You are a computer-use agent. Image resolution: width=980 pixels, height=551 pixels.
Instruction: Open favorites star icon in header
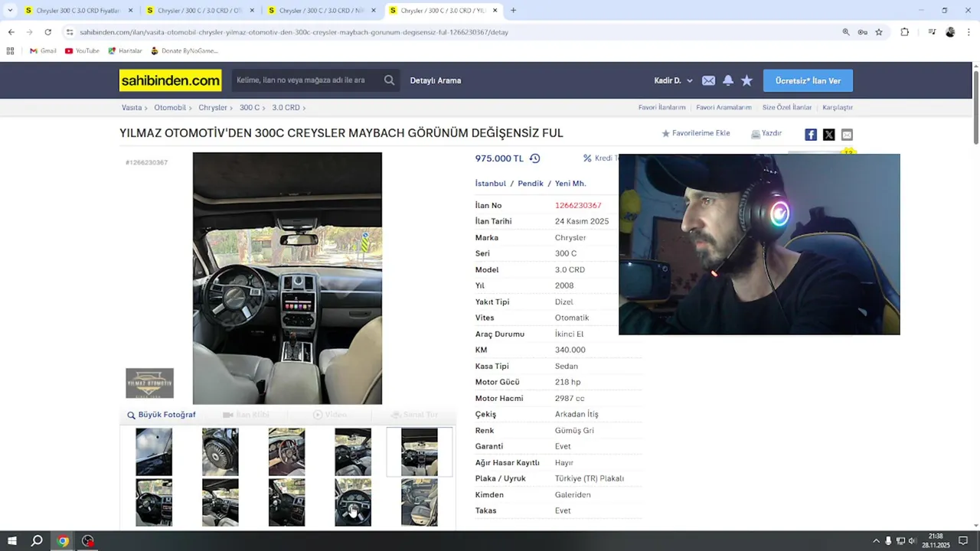(746, 80)
